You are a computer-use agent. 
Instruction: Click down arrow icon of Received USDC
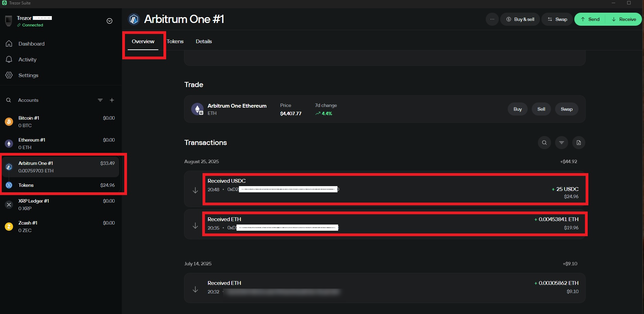pyautogui.click(x=195, y=190)
